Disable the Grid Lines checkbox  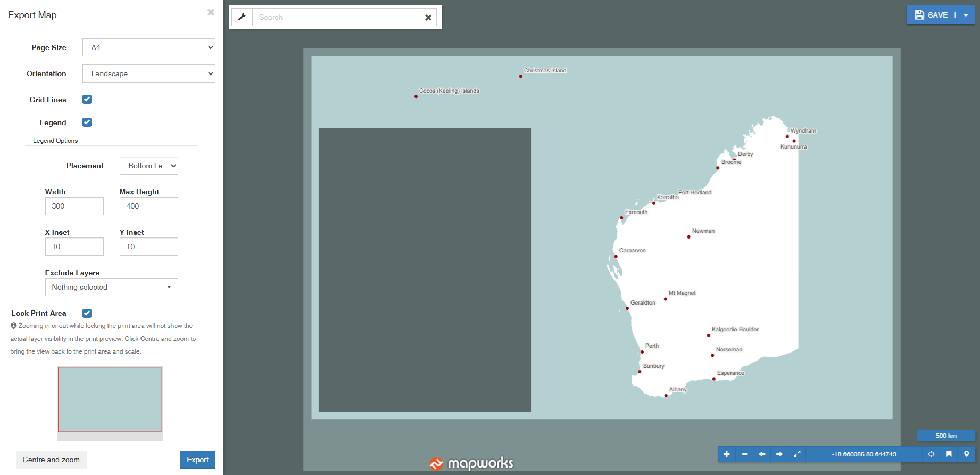tap(87, 100)
